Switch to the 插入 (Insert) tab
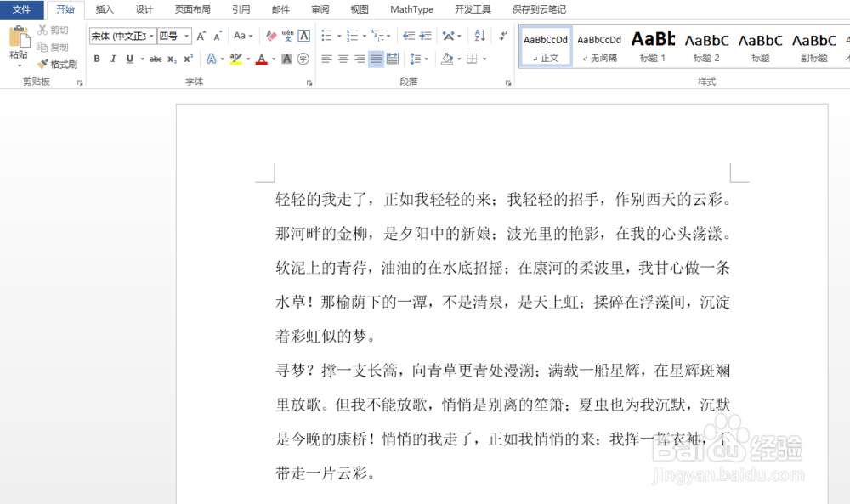The image size is (850, 504). [105, 9]
